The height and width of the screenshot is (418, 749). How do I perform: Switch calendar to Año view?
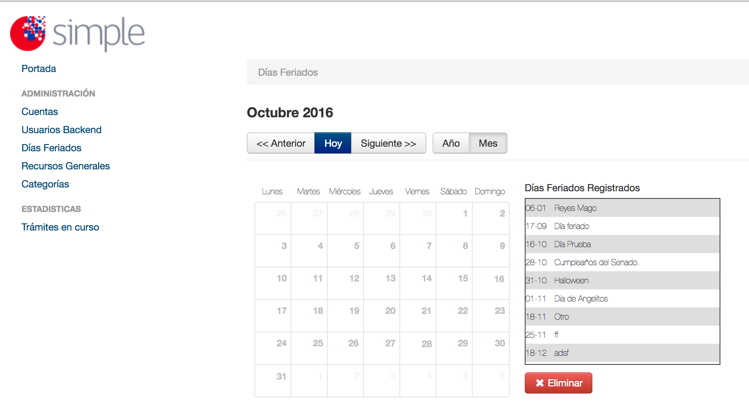tap(451, 143)
